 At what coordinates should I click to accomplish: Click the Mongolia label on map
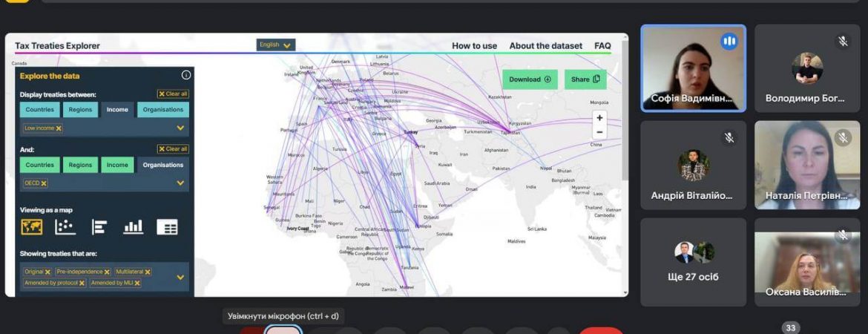tap(599, 102)
